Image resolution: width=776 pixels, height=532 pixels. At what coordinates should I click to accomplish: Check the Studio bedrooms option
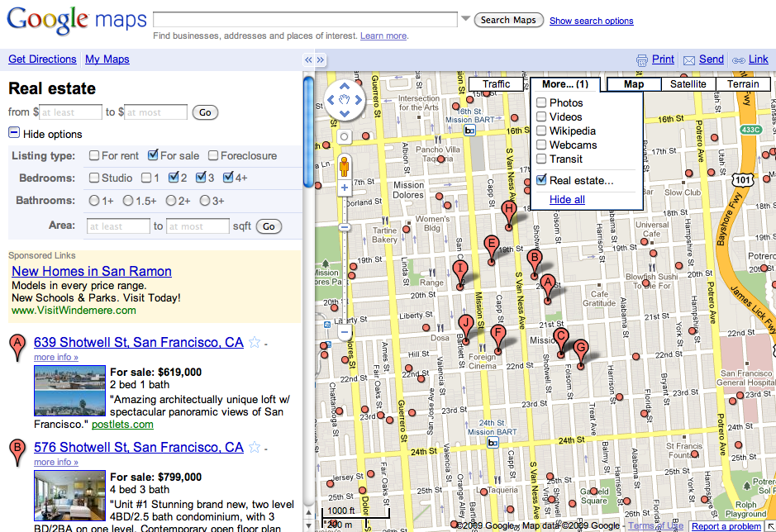[94, 178]
